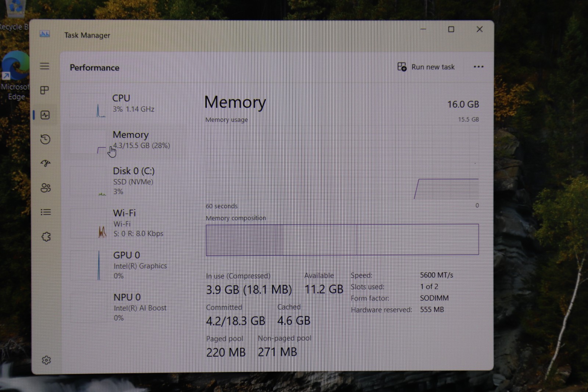
Task: Click the SODIMM form factor value
Action: coord(434,298)
